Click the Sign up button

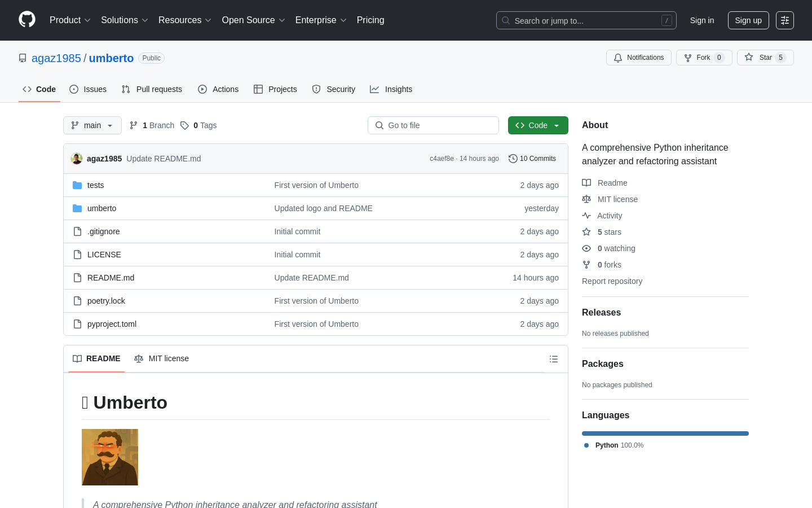[x=748, y=20]
